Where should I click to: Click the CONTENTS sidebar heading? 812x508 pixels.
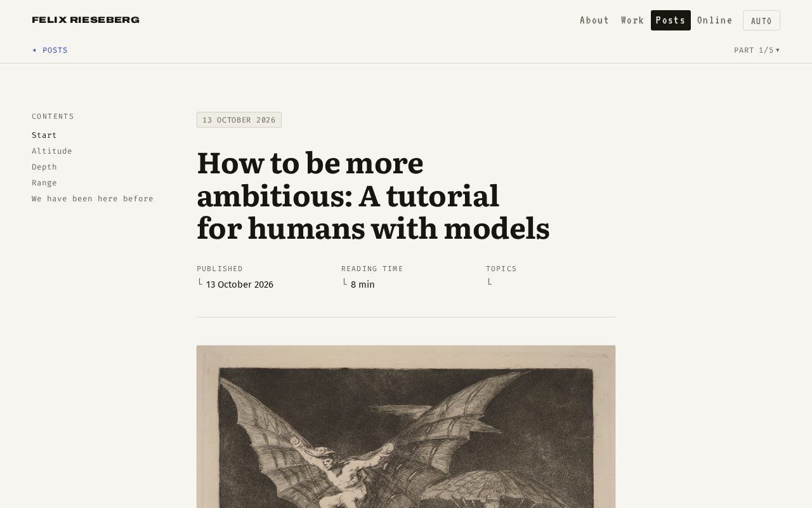(53, 116)
